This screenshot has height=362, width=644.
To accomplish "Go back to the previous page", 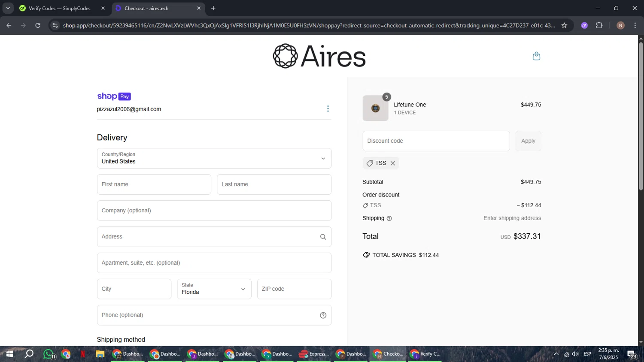I will point(9,25).
